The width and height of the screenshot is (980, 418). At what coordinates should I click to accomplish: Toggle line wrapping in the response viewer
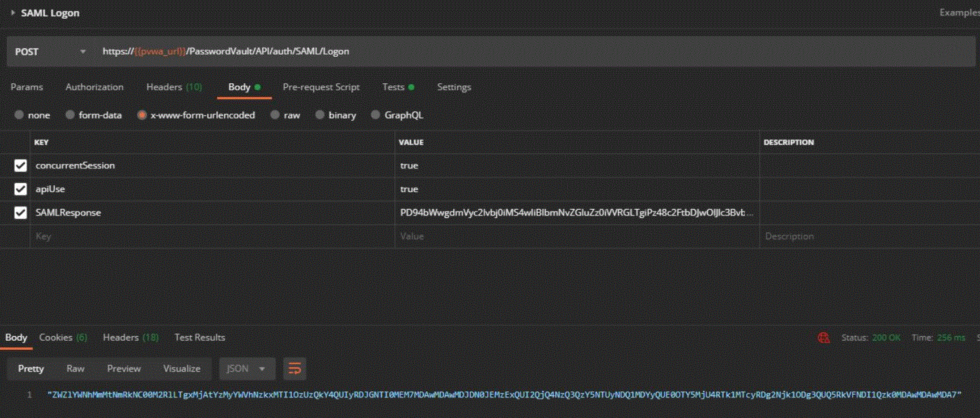point(295,368)
